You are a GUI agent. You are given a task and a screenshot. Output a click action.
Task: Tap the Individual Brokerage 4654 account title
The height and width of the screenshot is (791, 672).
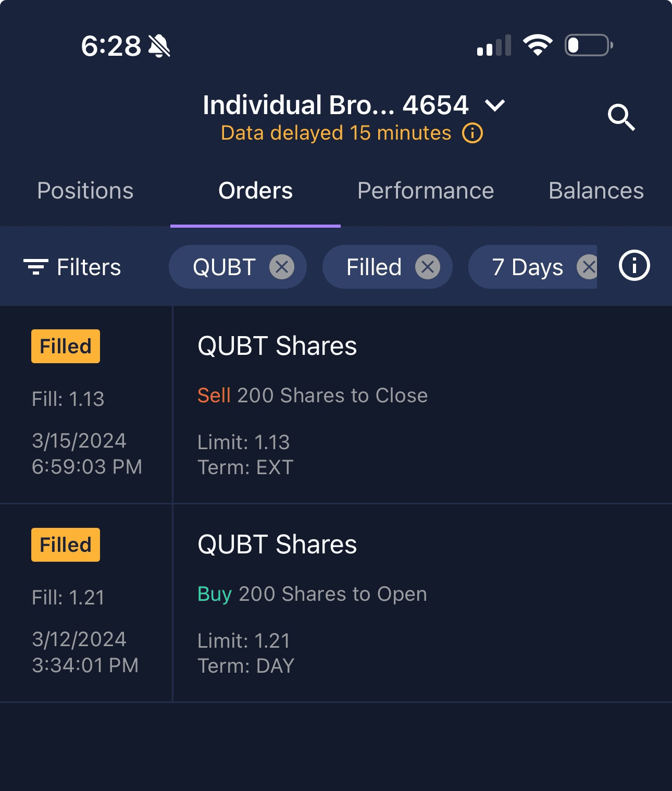[x=335, y=105]
